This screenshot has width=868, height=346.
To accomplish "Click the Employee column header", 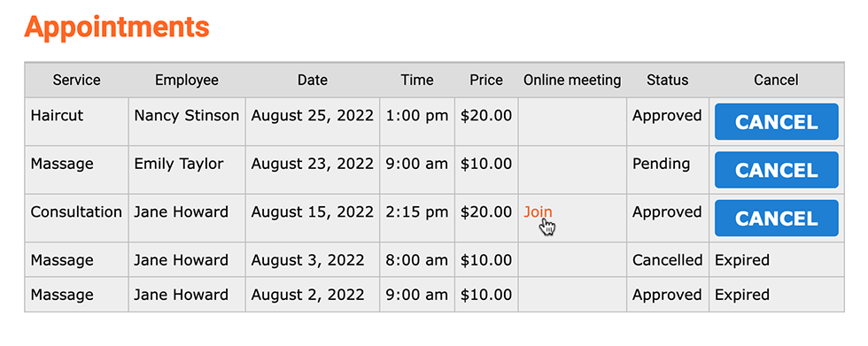I will click(187, 81).
